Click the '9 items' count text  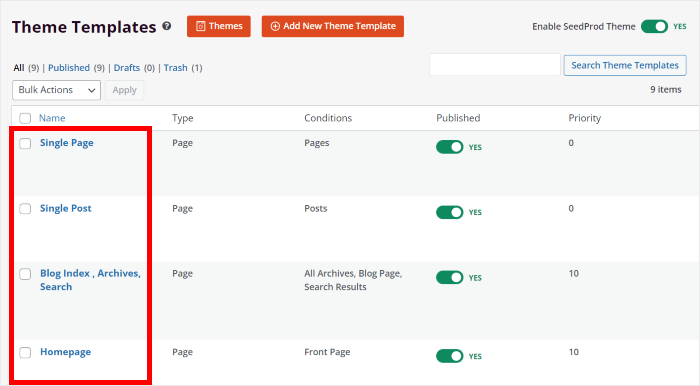(x=666, y=90)
